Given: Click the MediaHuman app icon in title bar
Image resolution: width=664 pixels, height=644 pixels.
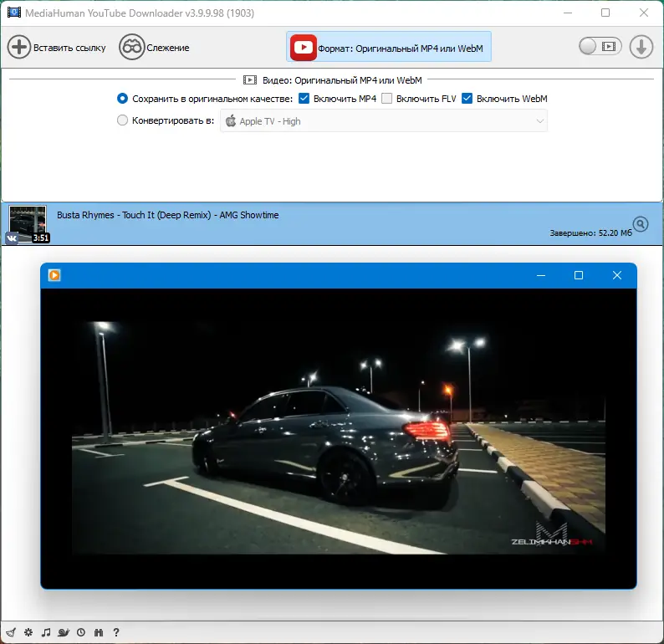Looking at the screenshot, I should point(14,13).
